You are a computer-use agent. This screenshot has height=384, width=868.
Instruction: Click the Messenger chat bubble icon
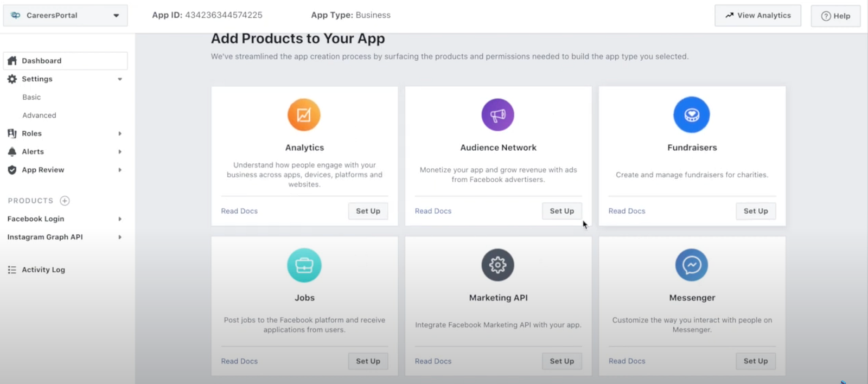(691, 265)
